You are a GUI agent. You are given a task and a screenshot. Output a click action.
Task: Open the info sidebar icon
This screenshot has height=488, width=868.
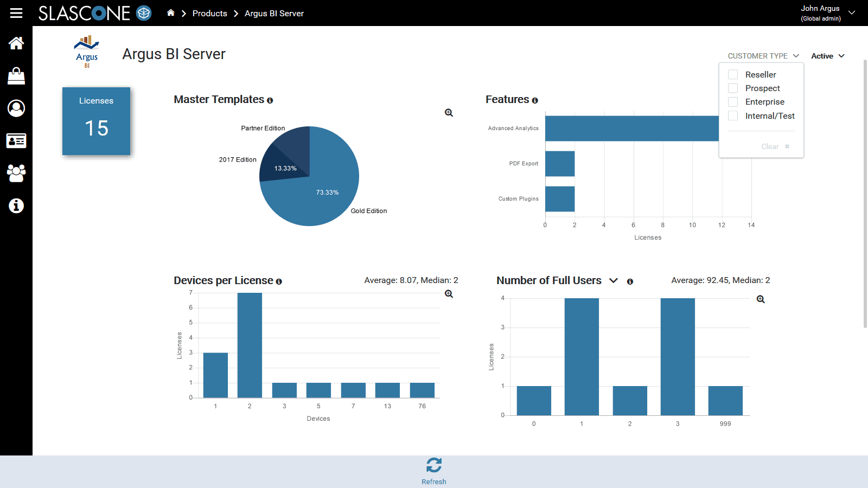click(16, 206)
